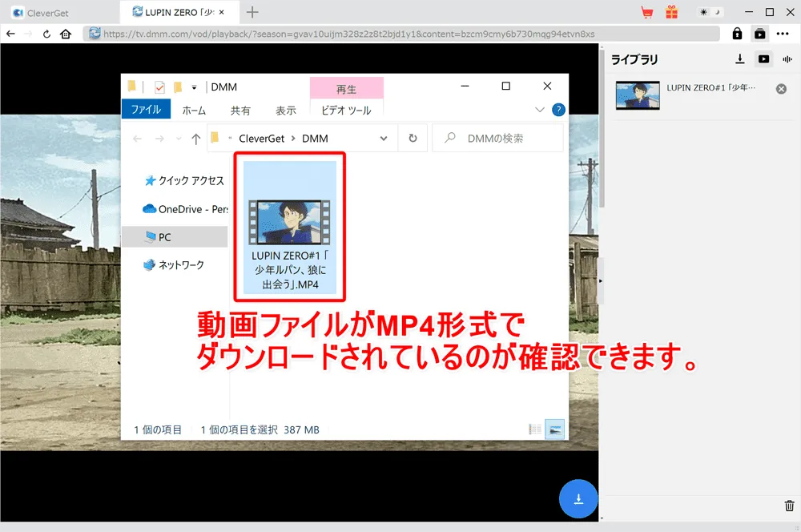Click the LUPIN ZERO#1 library title
801x532 pixels.
pos(710,88)
